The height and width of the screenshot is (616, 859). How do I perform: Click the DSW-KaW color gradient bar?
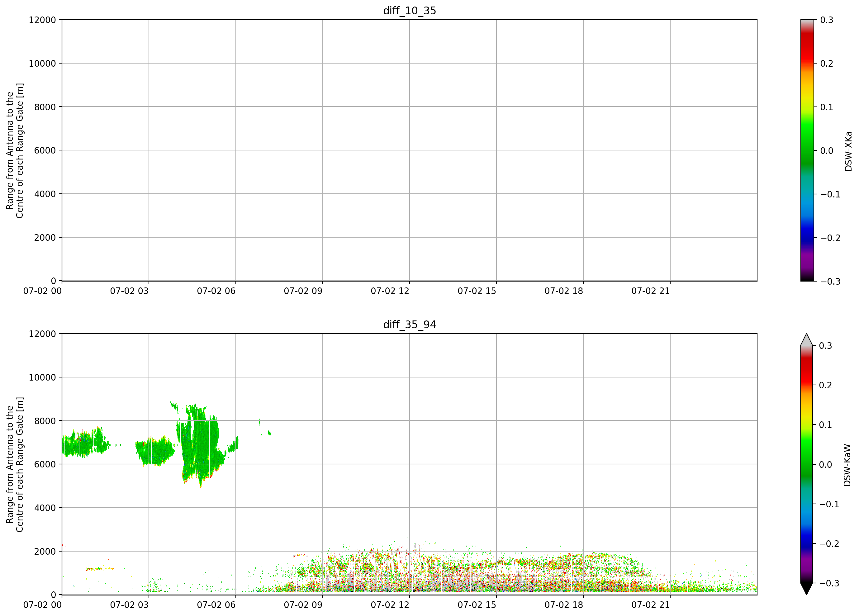click(x=806, y=464)
